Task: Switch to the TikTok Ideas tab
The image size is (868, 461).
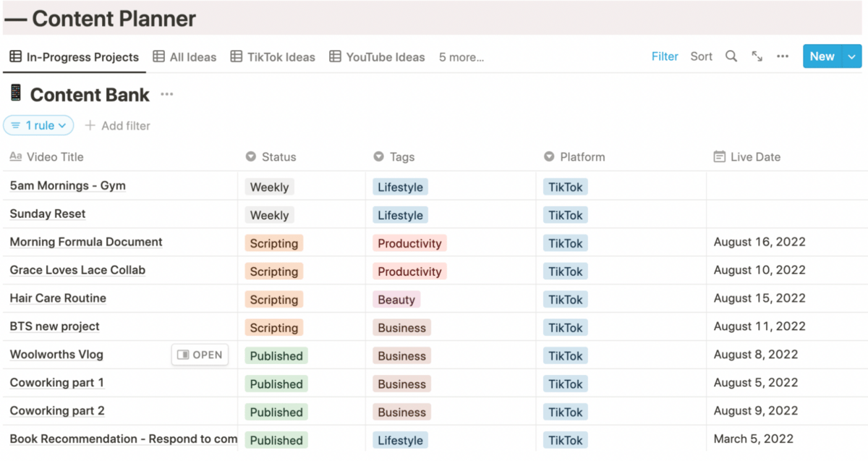Action: [273, 57]
